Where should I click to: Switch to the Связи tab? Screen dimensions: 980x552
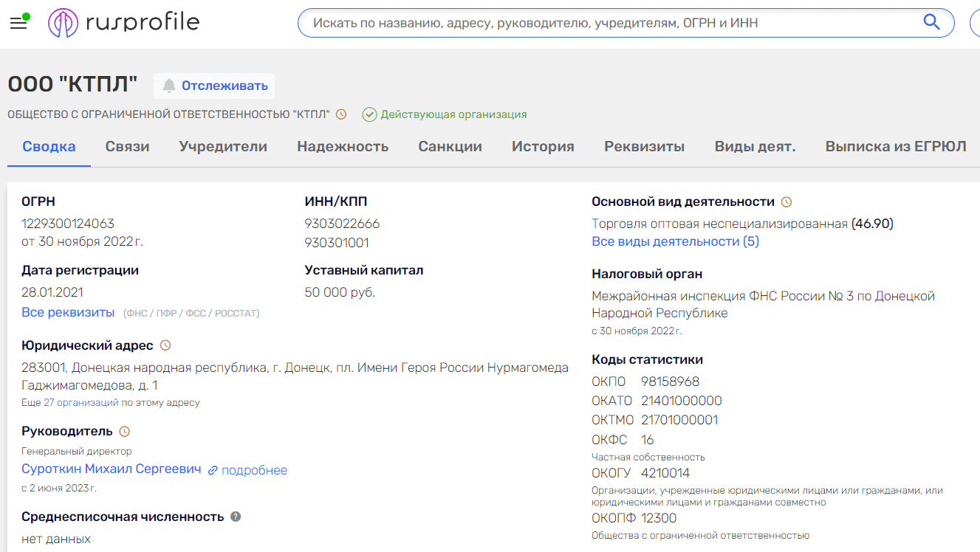[x=127, y=146]
